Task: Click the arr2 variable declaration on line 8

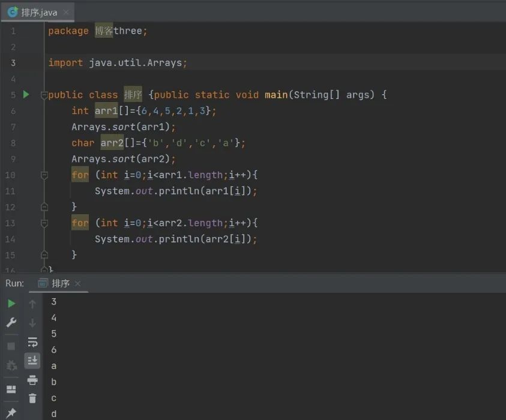Action: 112,143
